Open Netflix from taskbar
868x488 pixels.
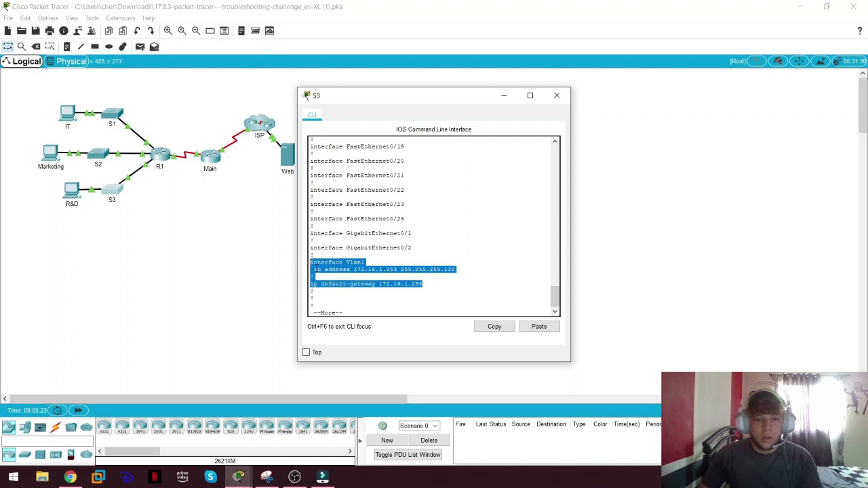(154, 477)
